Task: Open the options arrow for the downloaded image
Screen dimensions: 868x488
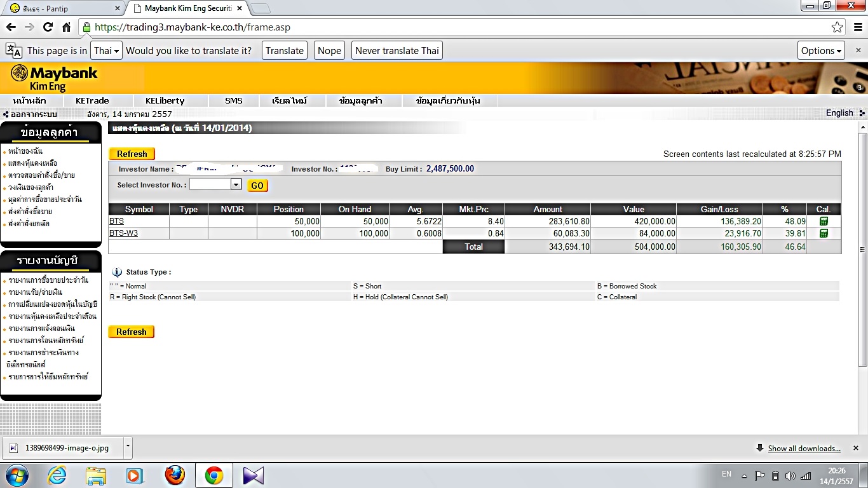Action: click(x=128, y=447)
